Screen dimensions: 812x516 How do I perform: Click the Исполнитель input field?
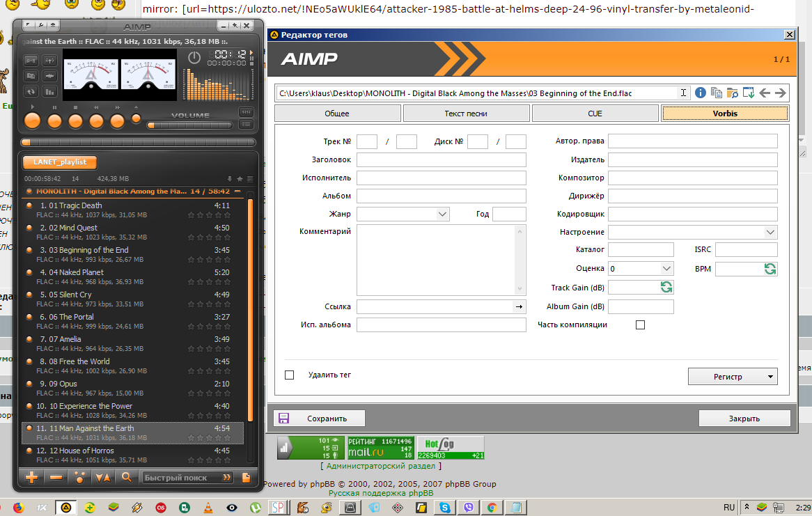coord(442,178)
